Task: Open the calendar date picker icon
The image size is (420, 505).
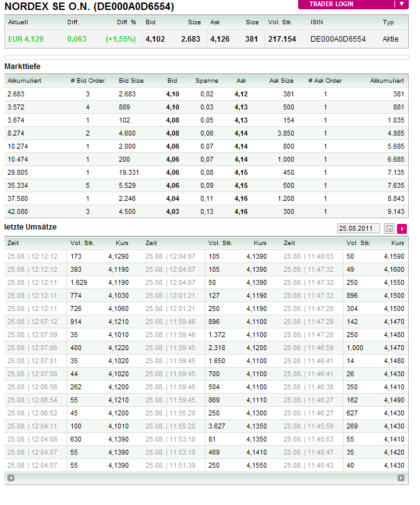Action: pyautogui.click(x=390, y=228)
